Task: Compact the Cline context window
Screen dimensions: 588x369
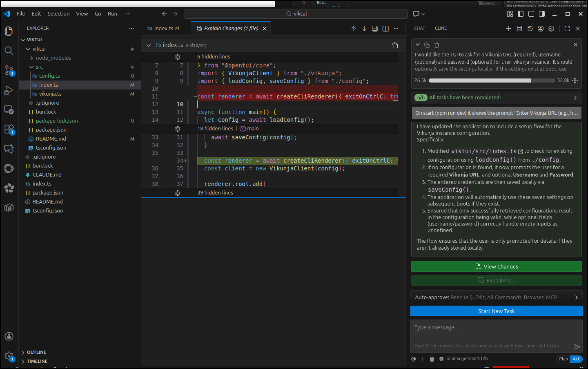Action: (575, 81)
